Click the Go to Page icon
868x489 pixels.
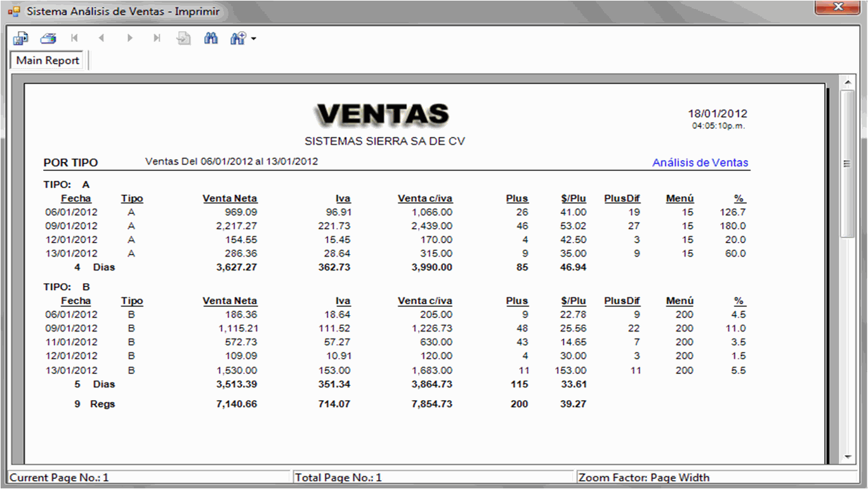pos(184,38)
